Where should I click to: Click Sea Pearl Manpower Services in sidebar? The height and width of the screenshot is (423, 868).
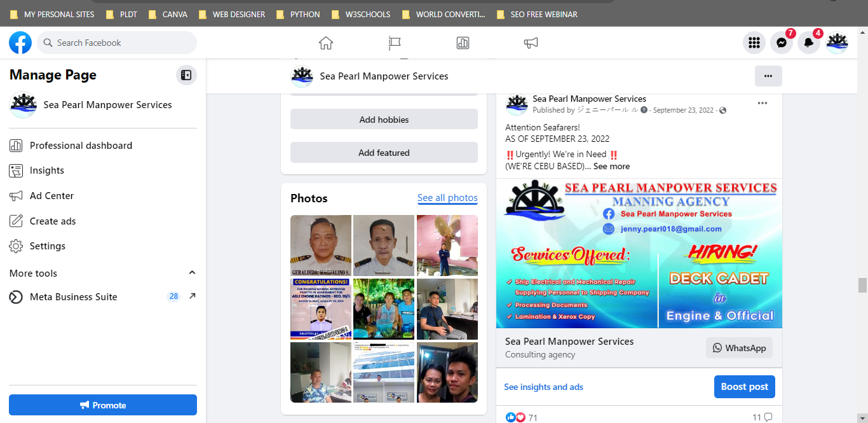pos(107,105)
